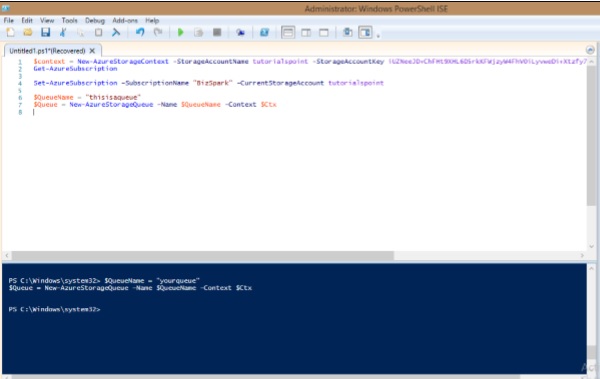Save the script with the floppy icon
Image resolution: width=600 pixels, height=379 pixels.
click(x=46, y=33)
